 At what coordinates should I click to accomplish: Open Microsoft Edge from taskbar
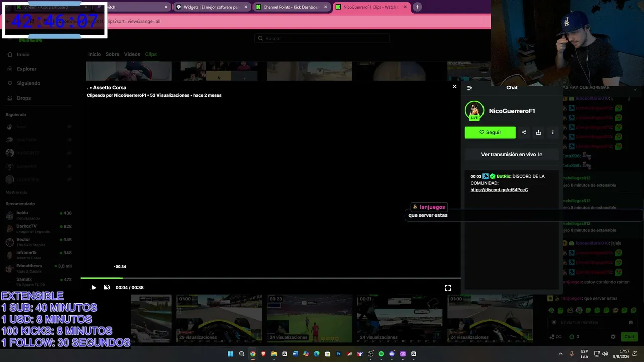317,354
